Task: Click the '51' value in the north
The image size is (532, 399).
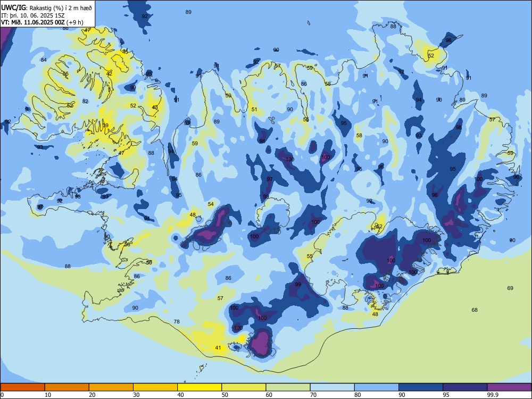Action: (254, 109)
